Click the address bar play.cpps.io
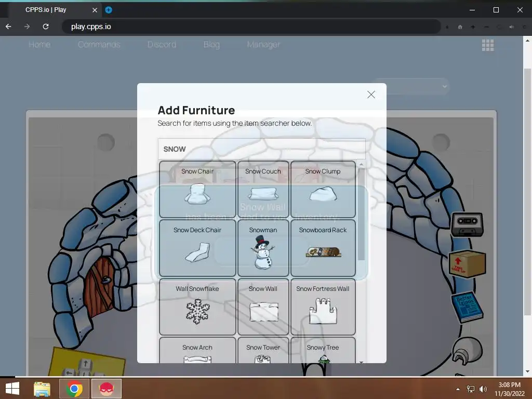 pyautogui.click(x=251, y=26)
